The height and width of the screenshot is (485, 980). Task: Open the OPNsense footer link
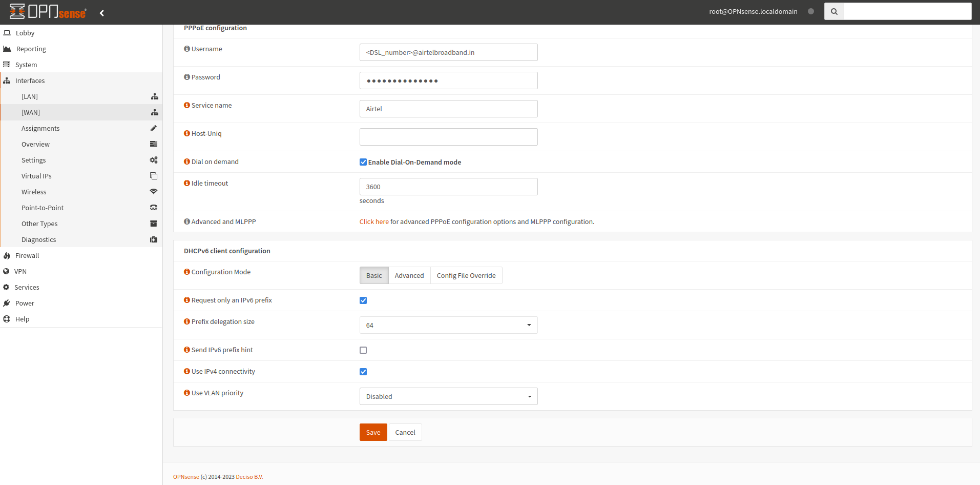tap(186, 477)
